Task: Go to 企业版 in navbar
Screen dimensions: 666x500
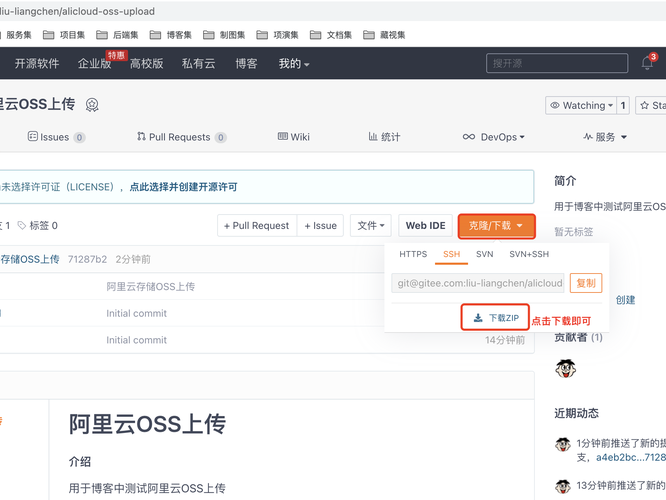Action: click(94, 64)
